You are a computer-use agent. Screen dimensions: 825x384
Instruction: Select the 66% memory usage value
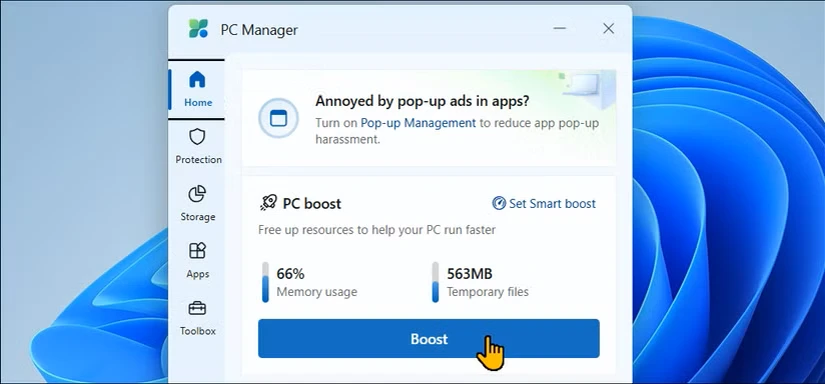[x=290, y=274]
